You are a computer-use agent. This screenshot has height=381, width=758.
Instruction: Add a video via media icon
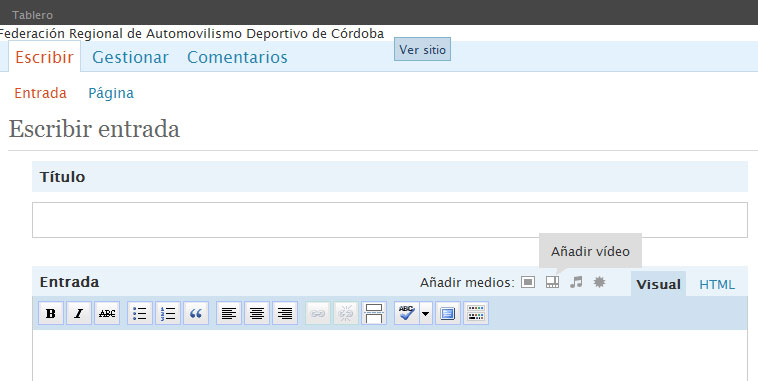(552, 282)
